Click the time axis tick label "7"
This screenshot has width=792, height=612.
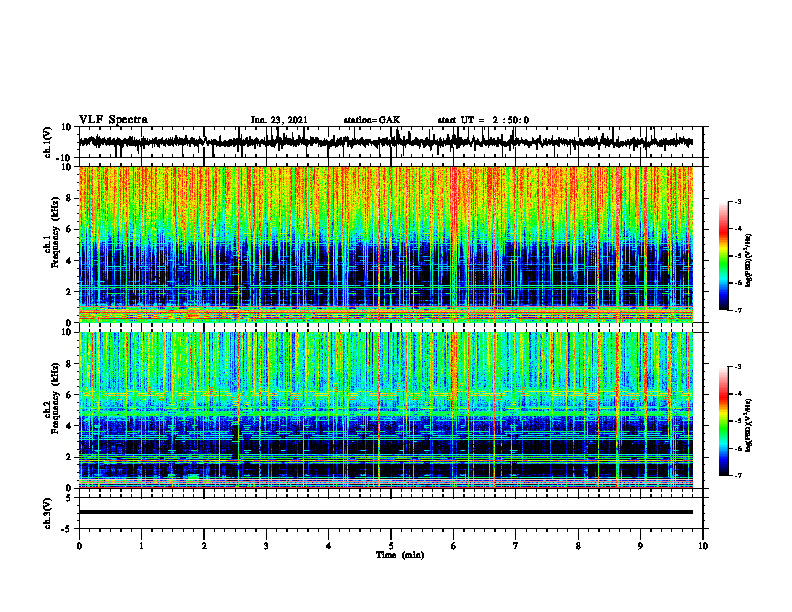pos(516,546)
